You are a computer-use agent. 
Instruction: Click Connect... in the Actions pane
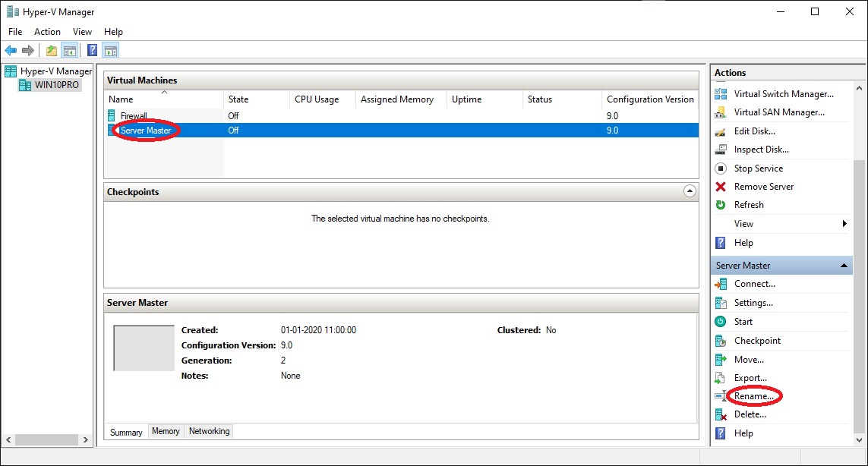[755, 284]
